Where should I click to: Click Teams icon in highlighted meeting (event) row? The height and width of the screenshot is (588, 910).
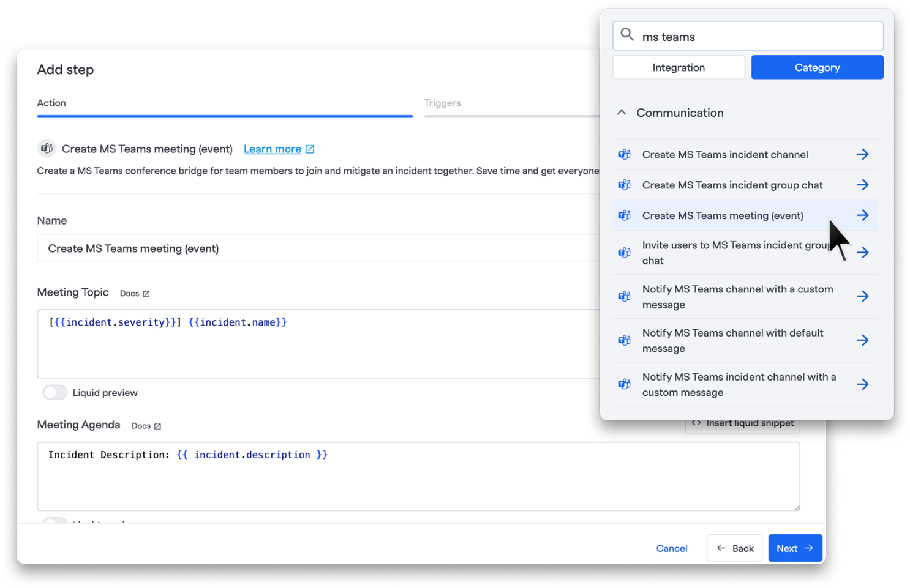click(x=624, y=215)
